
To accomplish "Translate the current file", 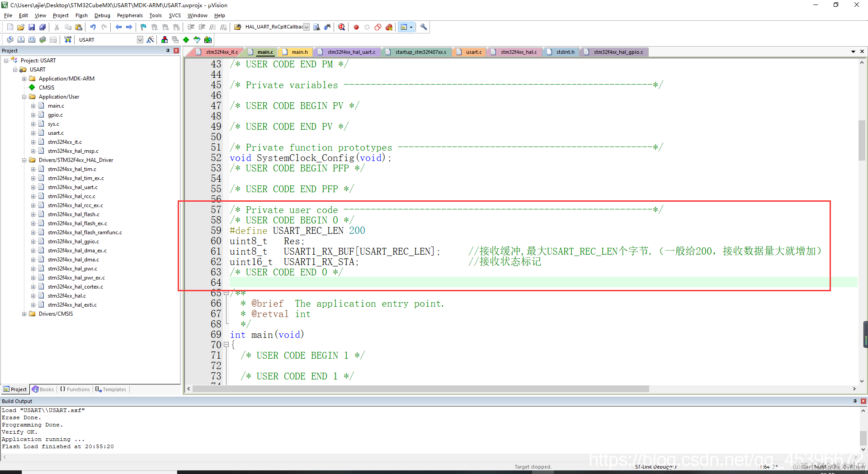I will coord(10,40).
